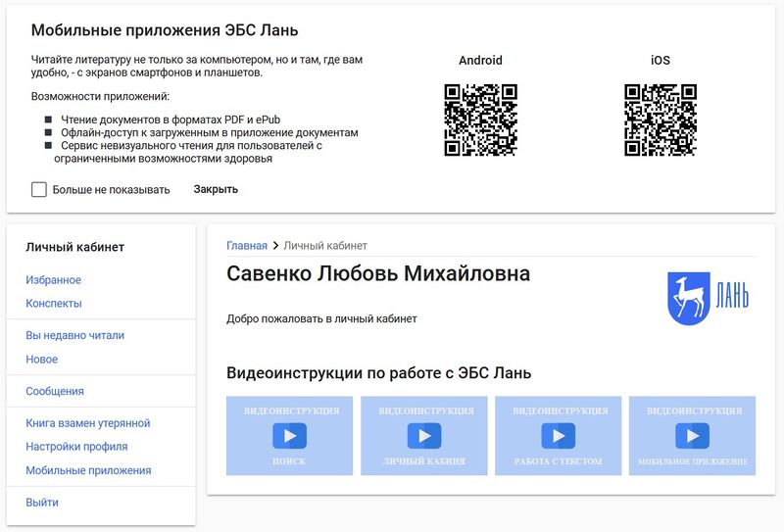Play the ПОИСК video instruction
Screen dimensions: 784x532
coord(289,436)
